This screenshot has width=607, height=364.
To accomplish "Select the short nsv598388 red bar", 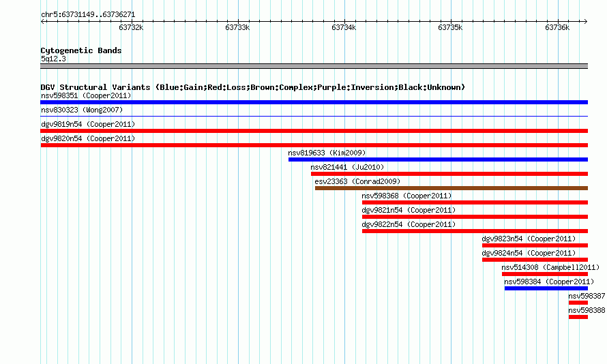I will click(x=578, y=317).
